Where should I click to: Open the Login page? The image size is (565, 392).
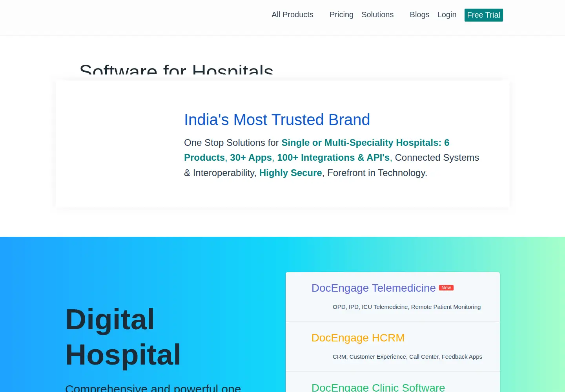point(447,15)
